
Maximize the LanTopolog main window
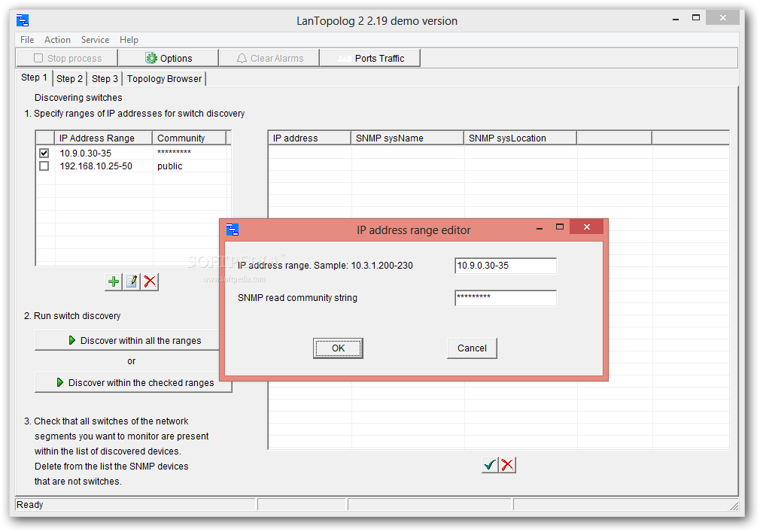tap(696, 17)
